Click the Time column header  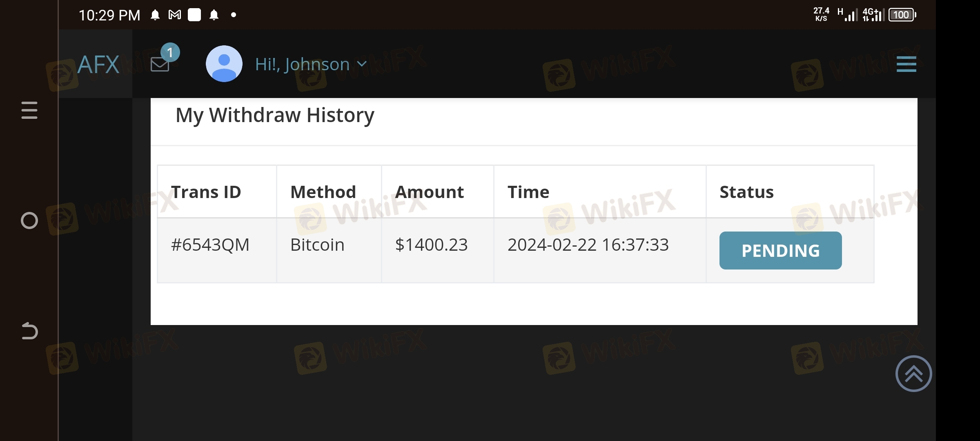pos(528,192)
